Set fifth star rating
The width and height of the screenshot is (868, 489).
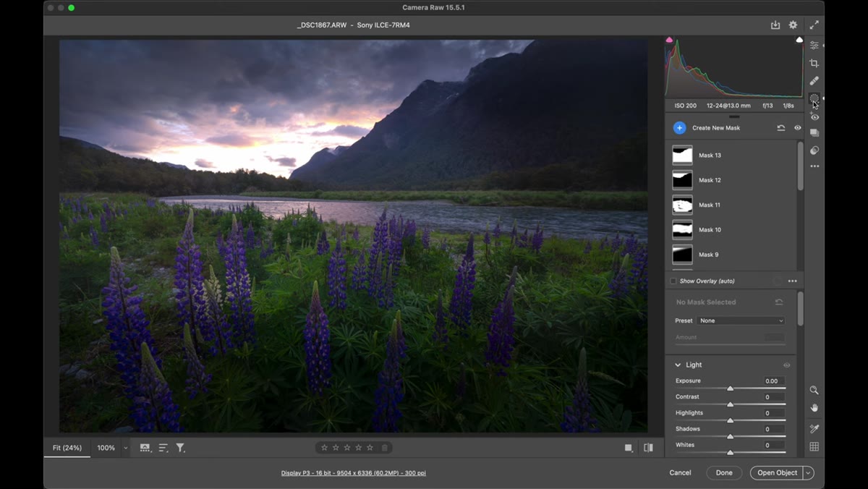(x=370, y=448)
